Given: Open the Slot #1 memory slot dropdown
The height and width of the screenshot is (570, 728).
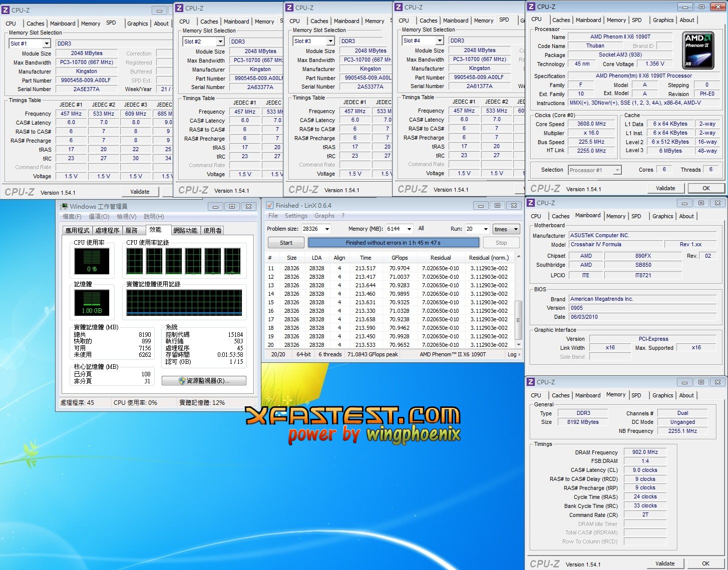Looking at the screenshot, I should pyautogui.click(x=47, y=44).
